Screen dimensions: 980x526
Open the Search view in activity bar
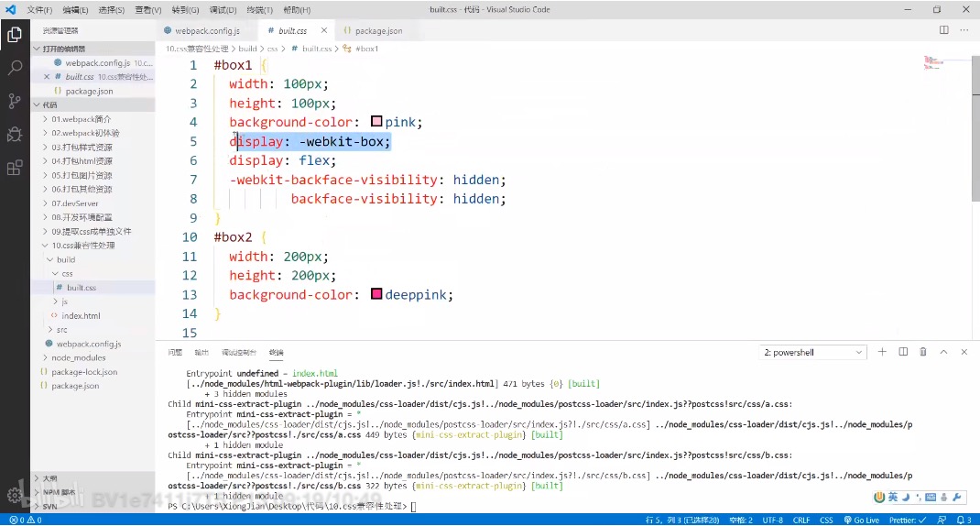point(15,68)
